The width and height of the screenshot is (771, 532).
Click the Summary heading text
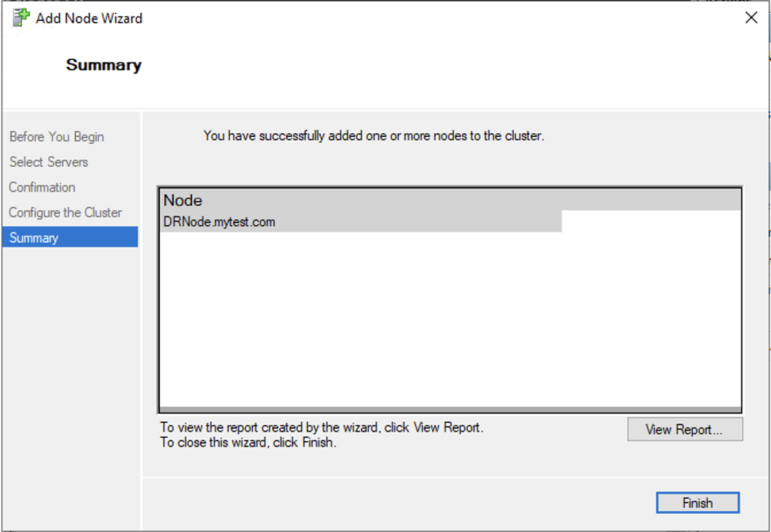coord(103,65)
